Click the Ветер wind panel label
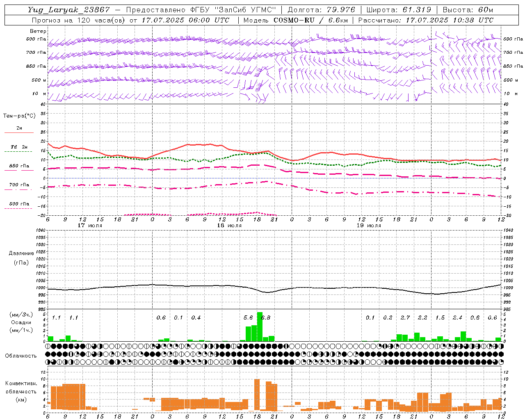 click(x=38, y=31)
